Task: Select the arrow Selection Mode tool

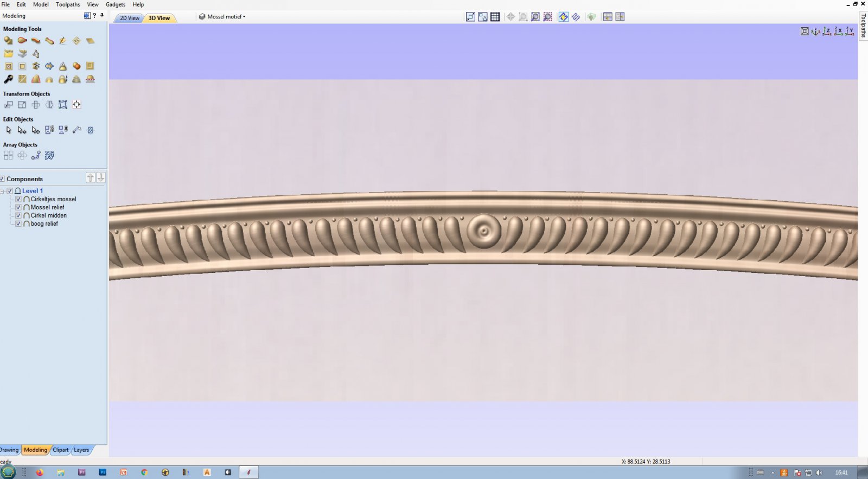Action: (8, 130)
